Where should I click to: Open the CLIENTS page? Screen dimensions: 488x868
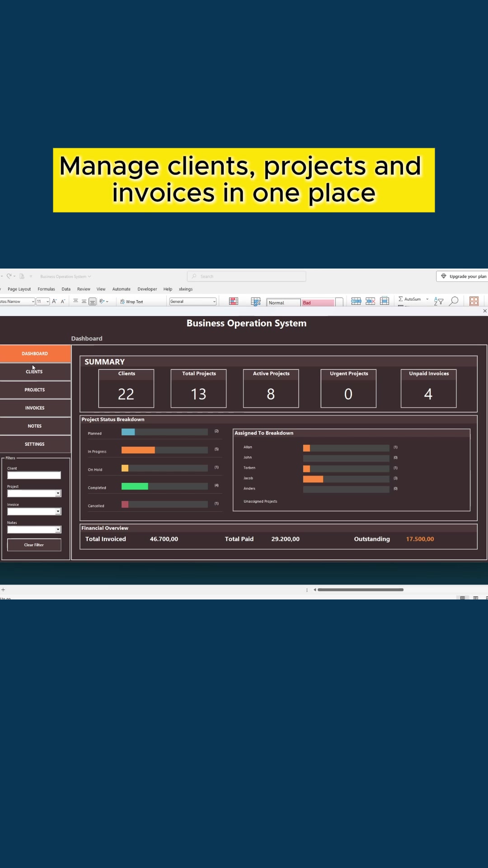point(35,372)
